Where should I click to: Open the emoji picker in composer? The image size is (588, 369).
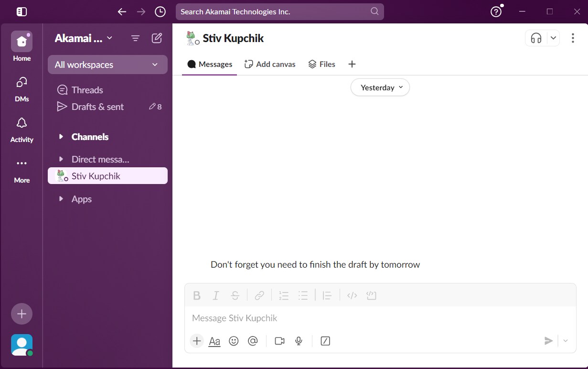point(234,341)
